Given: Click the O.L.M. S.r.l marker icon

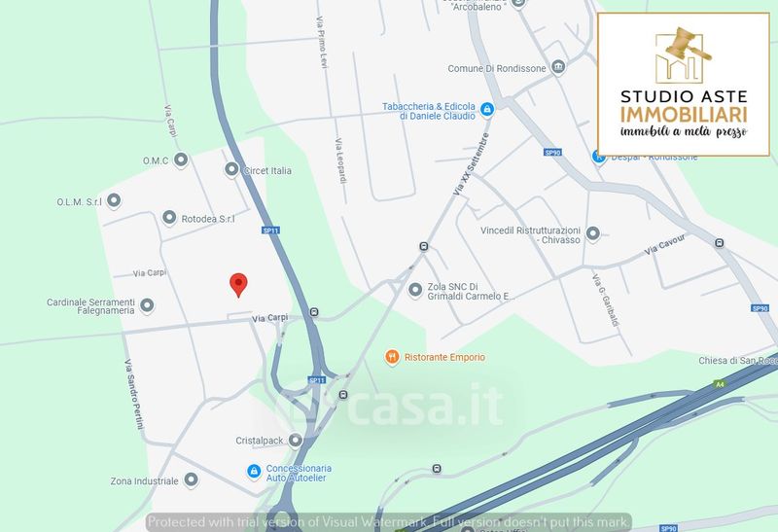Looking at the screenshot, I should point(114,201).
